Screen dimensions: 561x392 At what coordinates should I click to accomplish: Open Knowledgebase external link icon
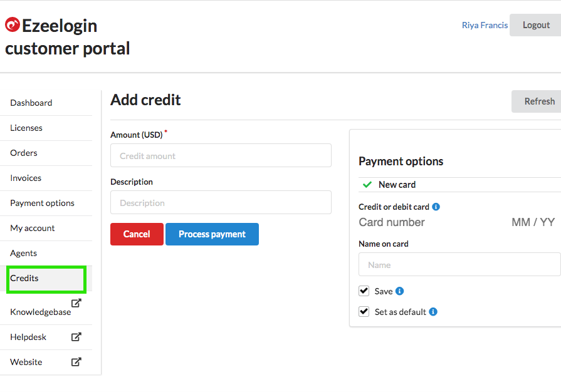(x=76, y=303)
